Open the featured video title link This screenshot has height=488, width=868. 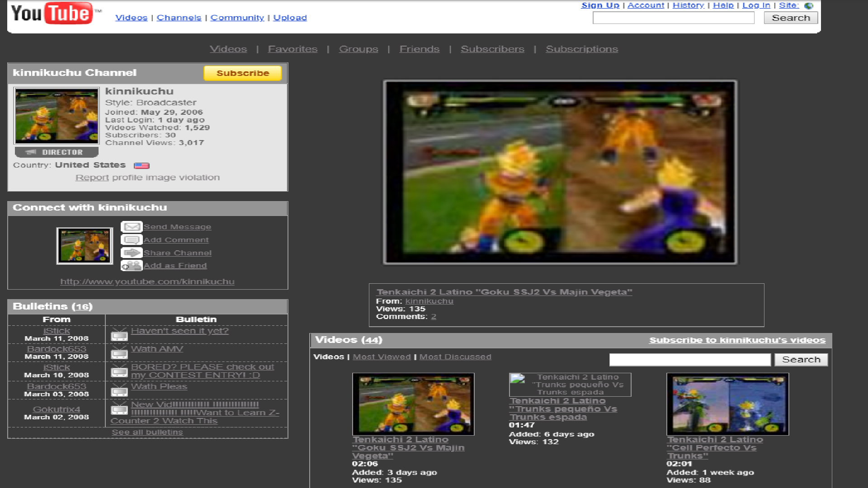505,292
